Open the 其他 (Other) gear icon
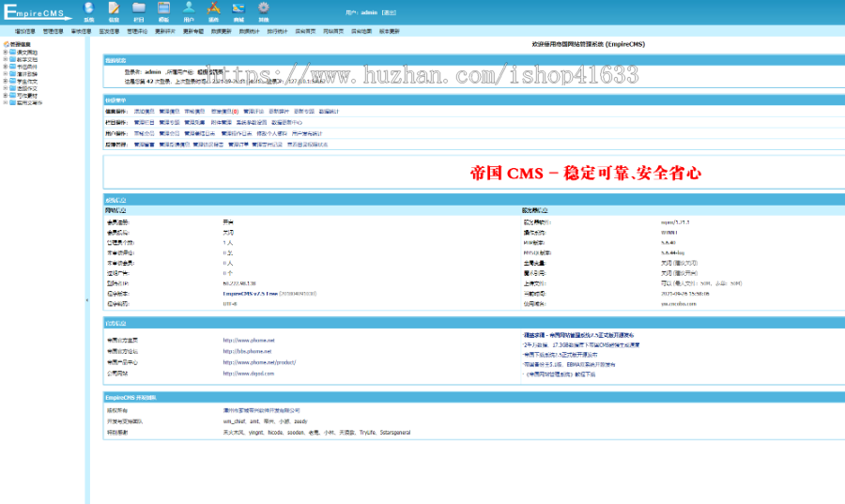This screenshot has height=504, width=845. tap(264, 8)
